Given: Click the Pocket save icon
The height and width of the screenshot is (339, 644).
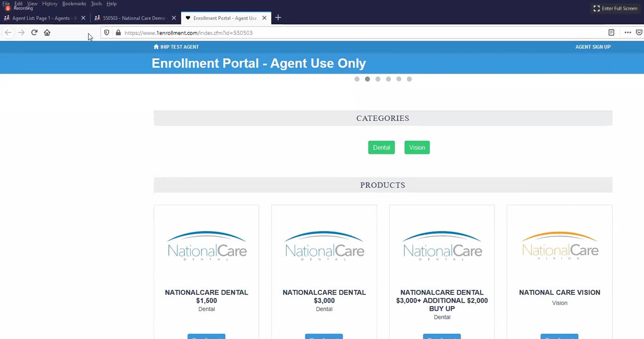Looking at the screenshot, I should point(639,33).
